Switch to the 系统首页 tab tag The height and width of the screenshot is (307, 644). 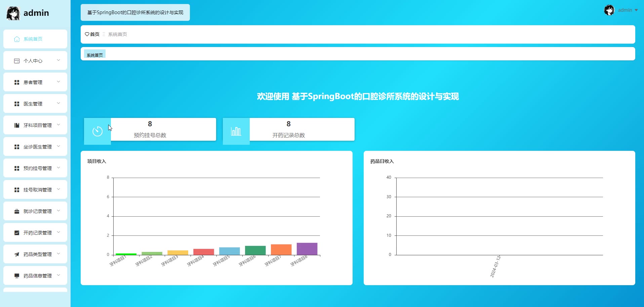point(95,54)
